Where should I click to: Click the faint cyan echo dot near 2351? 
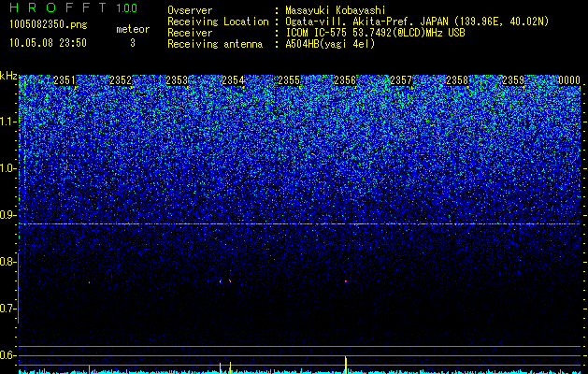[x=89, y=282]
